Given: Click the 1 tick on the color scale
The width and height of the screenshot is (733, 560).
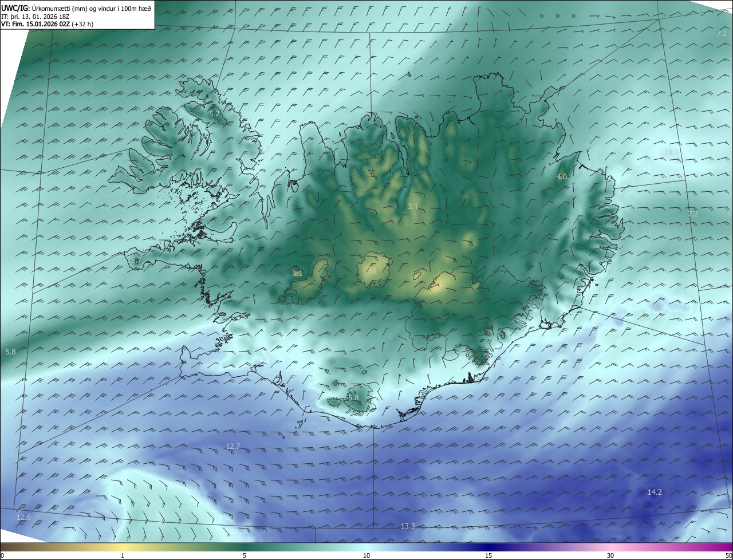Looking at the screenshot, I should click(123, 555).
